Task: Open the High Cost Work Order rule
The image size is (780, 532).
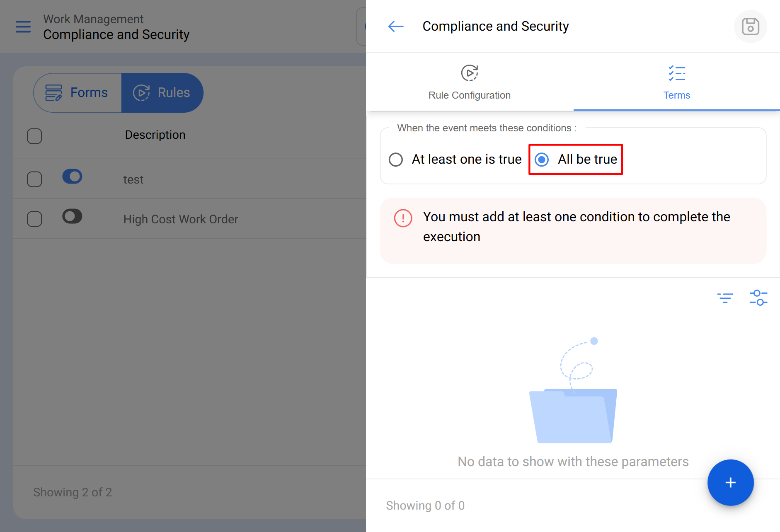Action: (x=181, y=219)
